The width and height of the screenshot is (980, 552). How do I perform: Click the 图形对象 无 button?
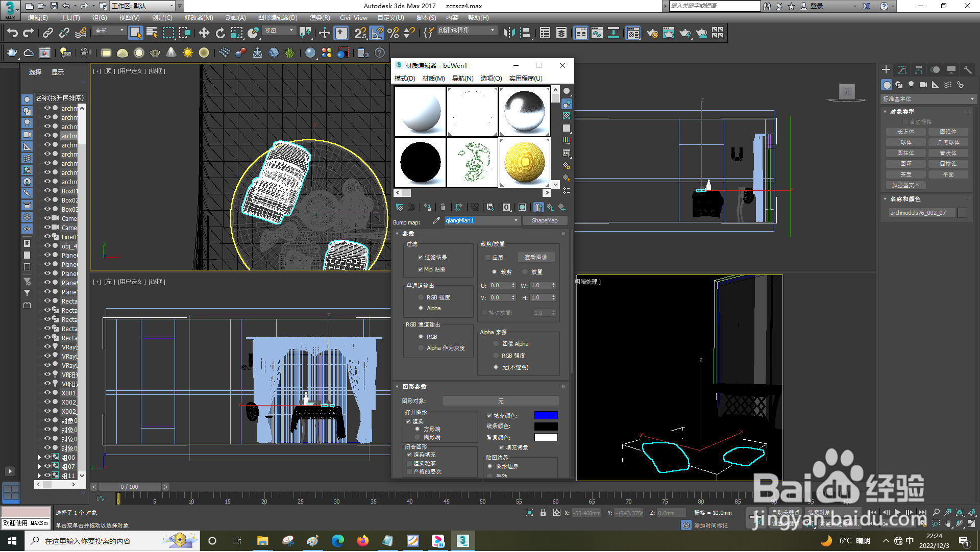click(x=501, y=401)
